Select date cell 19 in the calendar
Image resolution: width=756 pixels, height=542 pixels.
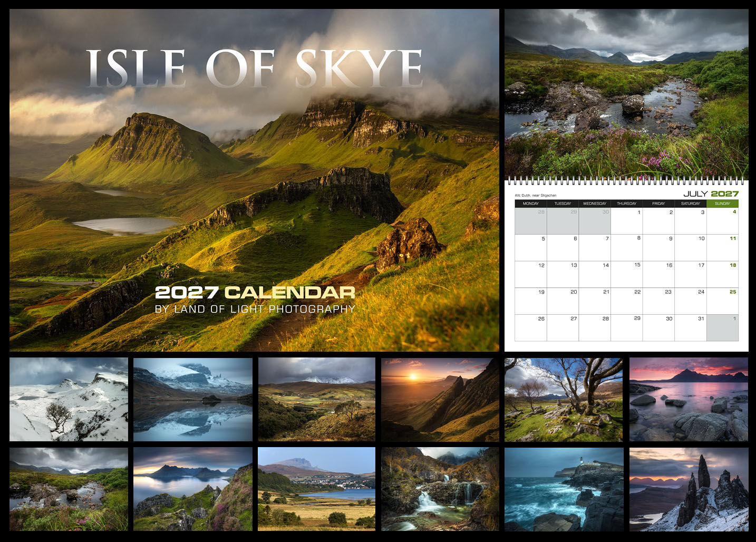tap(531, 301)
